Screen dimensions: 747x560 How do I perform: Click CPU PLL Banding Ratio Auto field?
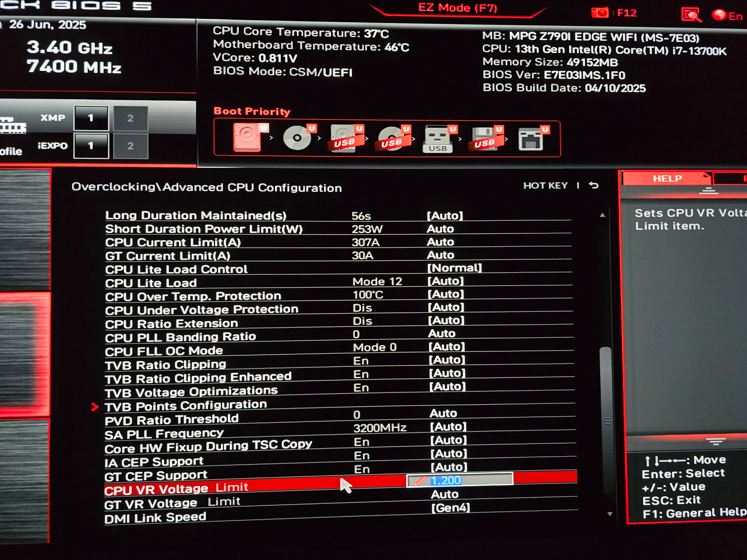click(442, 334)
